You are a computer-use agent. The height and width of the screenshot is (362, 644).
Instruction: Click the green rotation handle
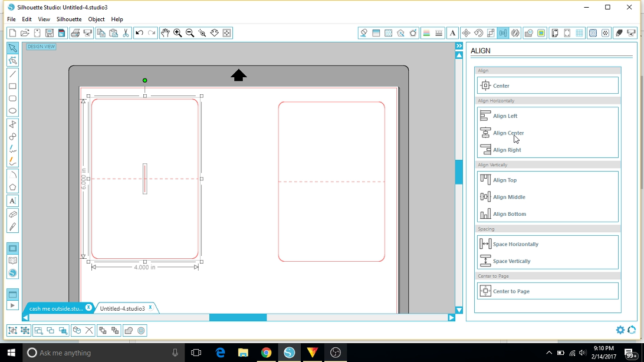pyautogui.click(x=144, y=80)
